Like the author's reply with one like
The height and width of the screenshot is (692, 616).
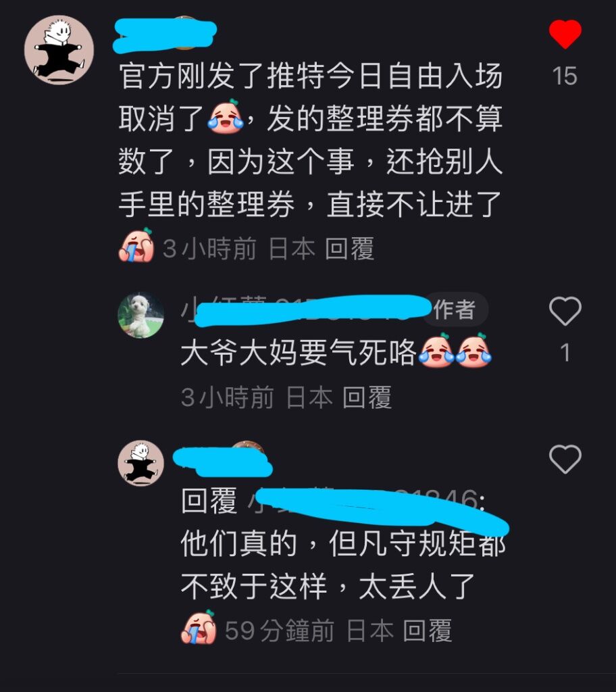565,311
